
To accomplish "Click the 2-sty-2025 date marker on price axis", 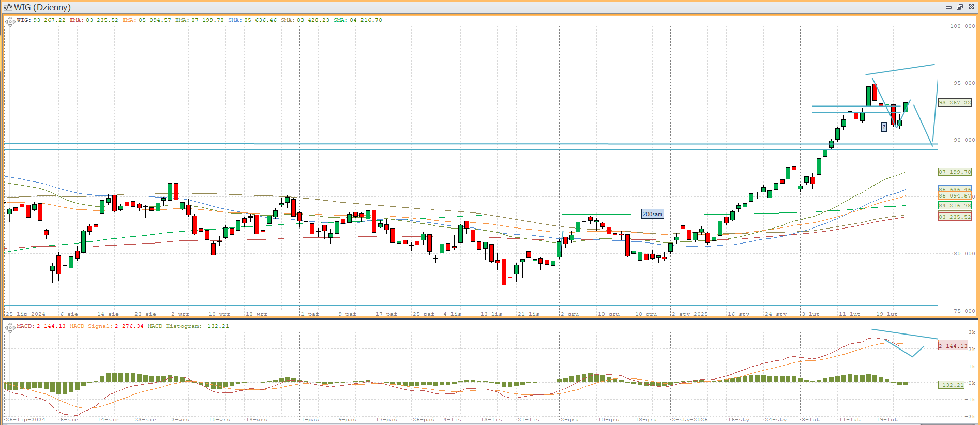I will [x=689, y=314].
